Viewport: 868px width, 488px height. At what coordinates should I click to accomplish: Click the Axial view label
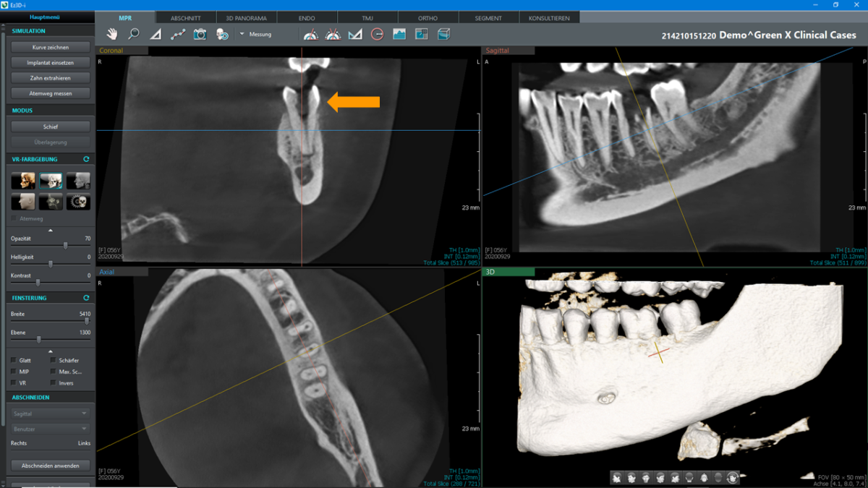point(107,273)
